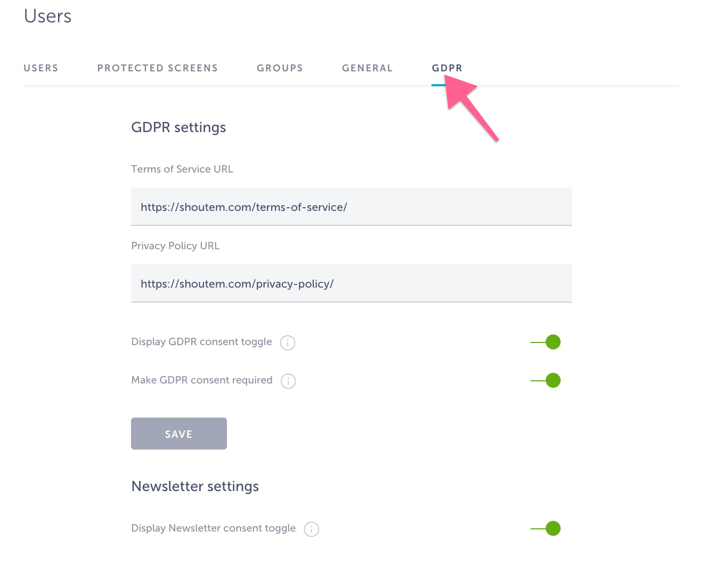This screenshot has width=701, height=588.
Task: Switch to the USERS tab
Action: [41, 68]
